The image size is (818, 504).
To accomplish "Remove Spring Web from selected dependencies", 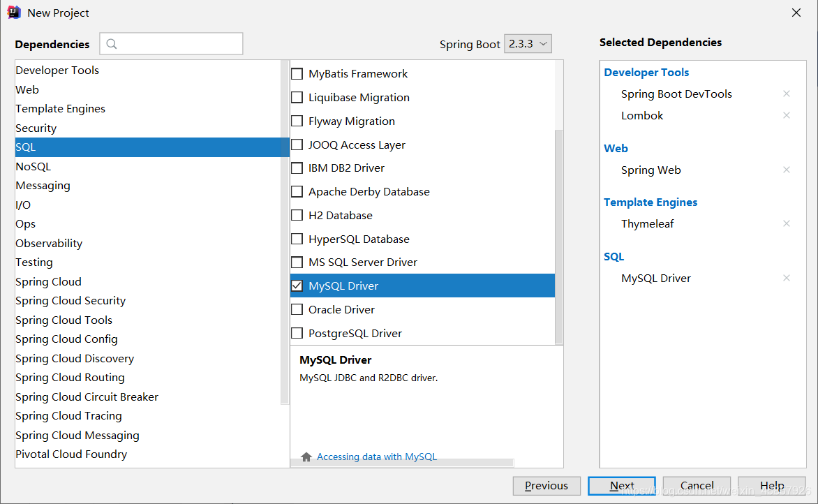I will 786,170.
